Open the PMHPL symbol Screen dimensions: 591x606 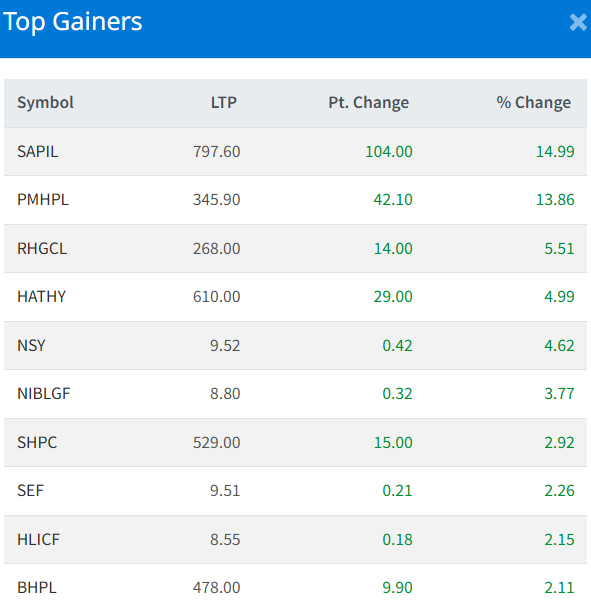point(43,200)
